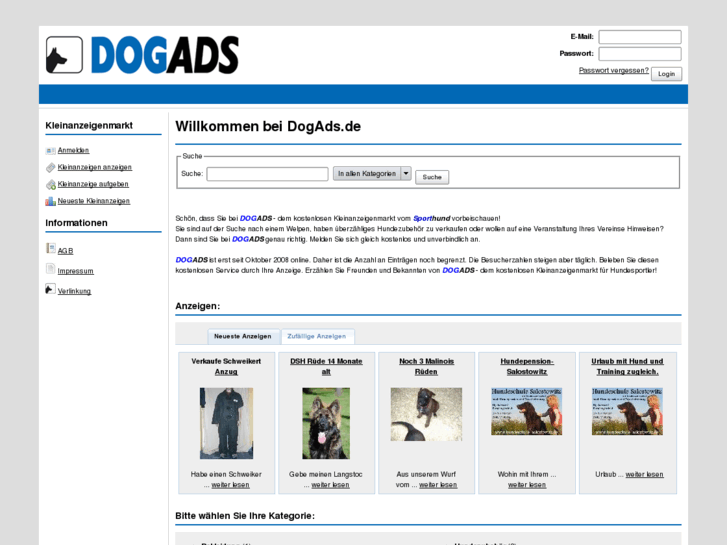Screen dimensions: 727x545
Task: Click the Impressum page icon
Action: pos(51,268)
